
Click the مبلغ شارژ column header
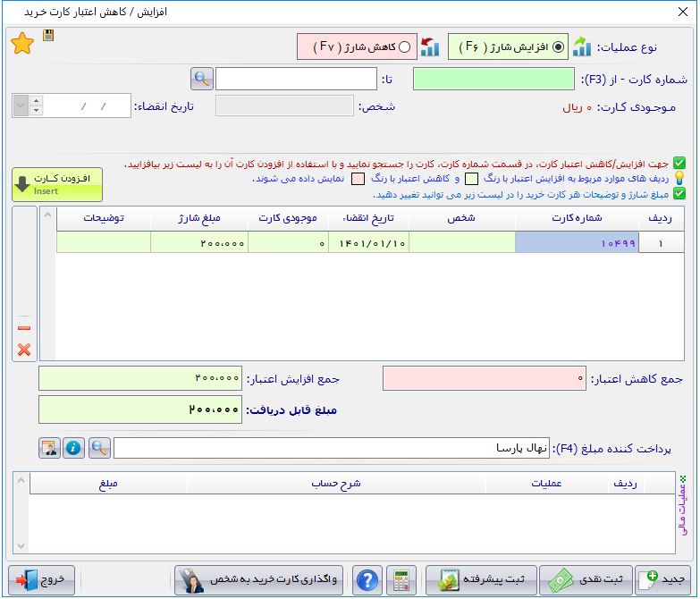tap(198, 219)
